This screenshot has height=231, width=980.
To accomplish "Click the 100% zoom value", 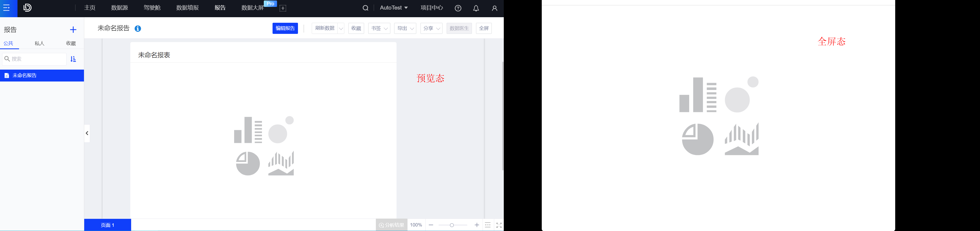I will pyautogui.click(x=416, y=225).
